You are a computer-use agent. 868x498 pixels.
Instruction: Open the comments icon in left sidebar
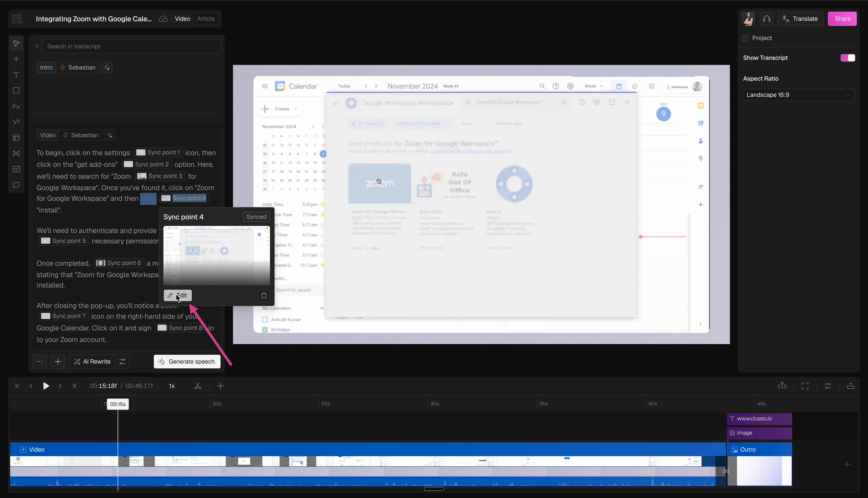[x=16, y=185]
